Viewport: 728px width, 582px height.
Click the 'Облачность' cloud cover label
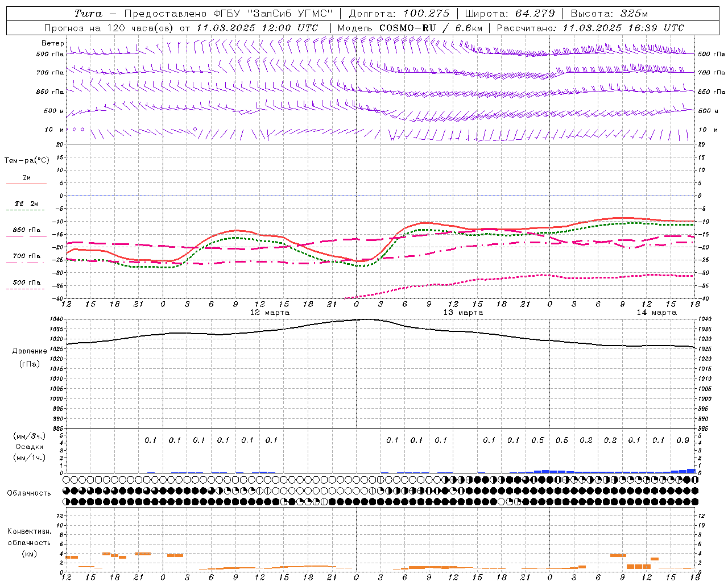coord(29,493)
